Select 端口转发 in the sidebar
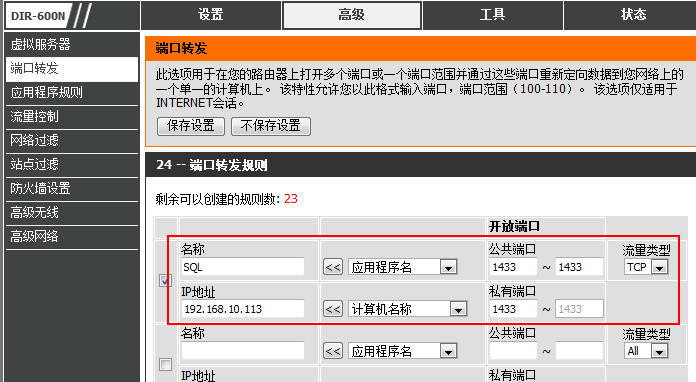This screenshot has height=382, width=696. [72, 69]
